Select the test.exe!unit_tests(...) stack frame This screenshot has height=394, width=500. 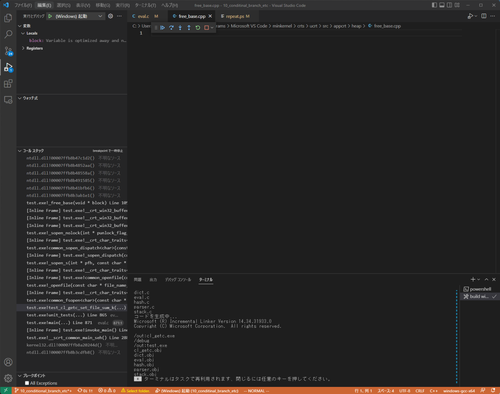tap(72, 315)
